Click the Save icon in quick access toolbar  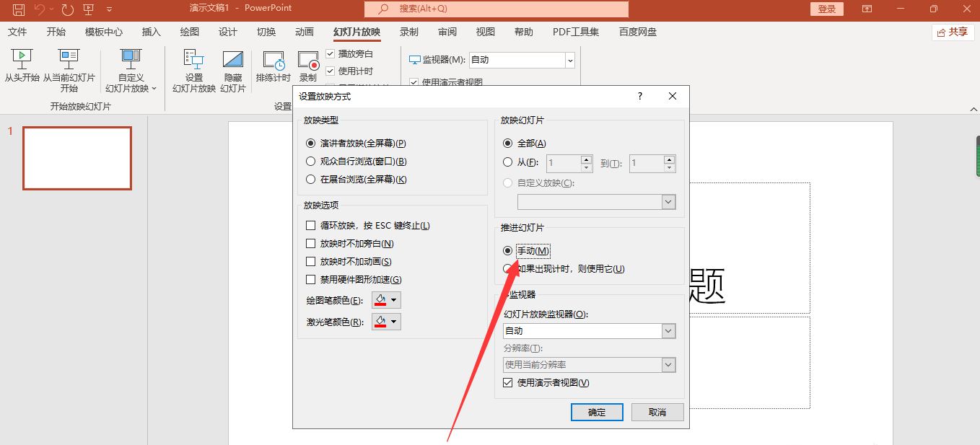18,9
